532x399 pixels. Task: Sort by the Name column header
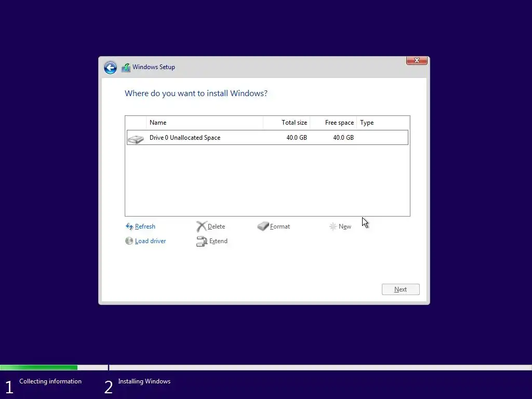[205, 123]
